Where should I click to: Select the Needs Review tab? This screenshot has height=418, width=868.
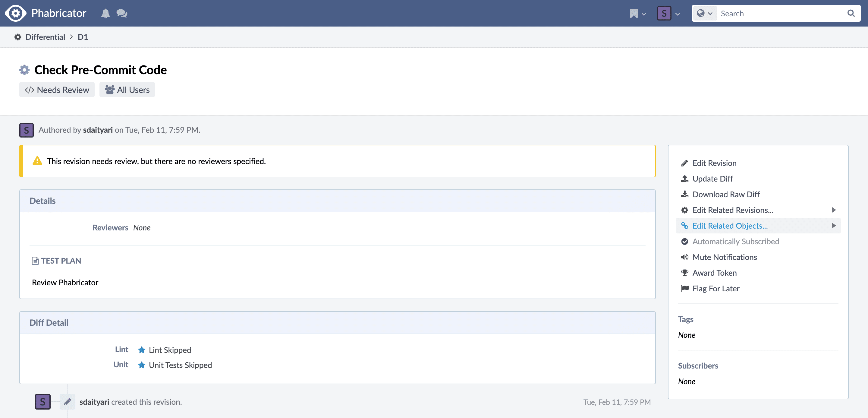(x=57, y=89)
